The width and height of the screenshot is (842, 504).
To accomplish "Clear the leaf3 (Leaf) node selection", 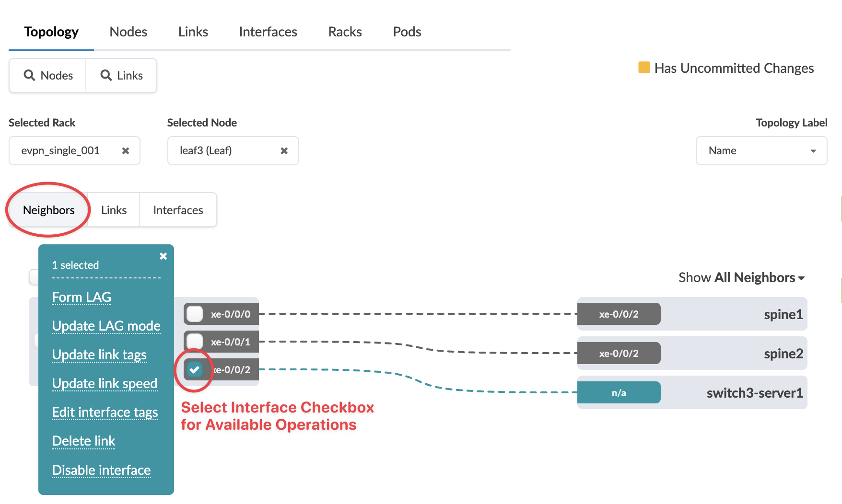I will (284, 150).
